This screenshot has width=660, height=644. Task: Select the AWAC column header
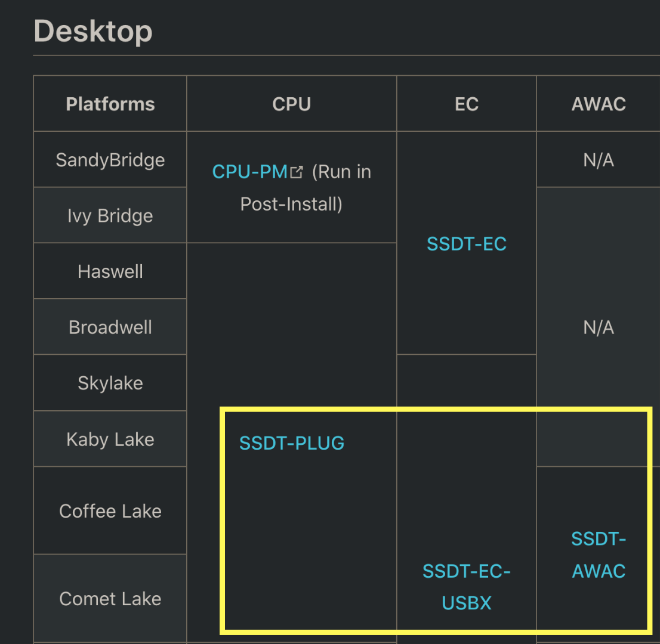pyautogui.click(x=599, y=104)
